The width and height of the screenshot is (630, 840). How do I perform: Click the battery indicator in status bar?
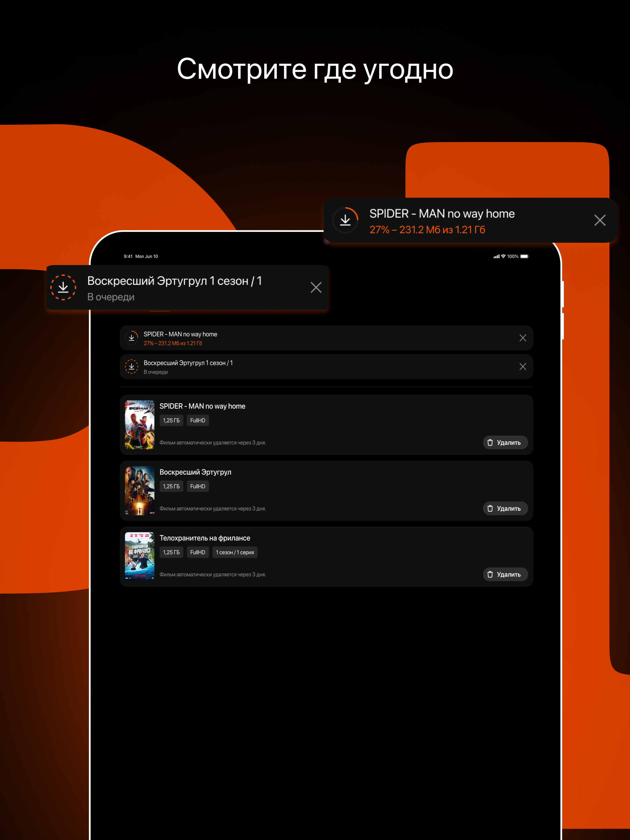pyautogui.click(x=524, y=256)
